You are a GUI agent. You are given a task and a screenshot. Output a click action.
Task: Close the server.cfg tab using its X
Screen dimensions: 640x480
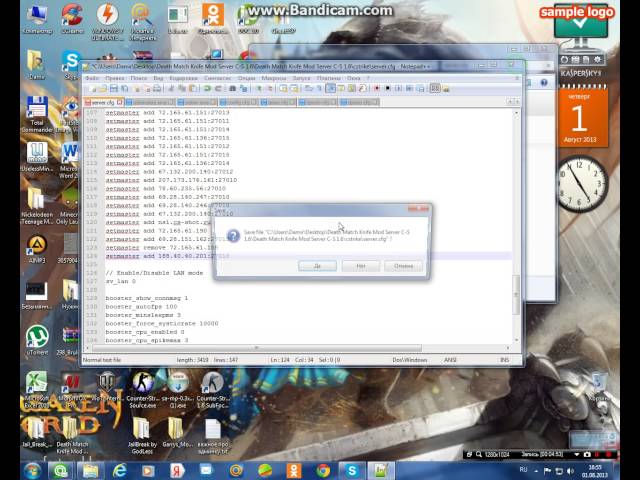(x=120, y=102)
